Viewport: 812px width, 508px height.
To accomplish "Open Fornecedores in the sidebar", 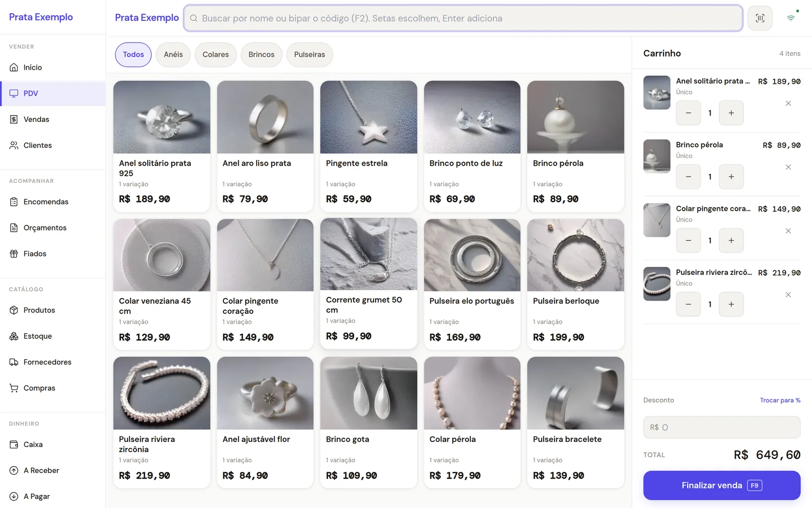I will pos(53,362).
